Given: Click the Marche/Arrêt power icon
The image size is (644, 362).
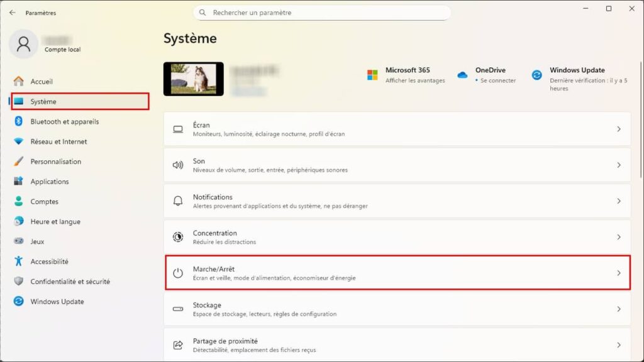Looking at the screenshot, I should tap(178, 273).
